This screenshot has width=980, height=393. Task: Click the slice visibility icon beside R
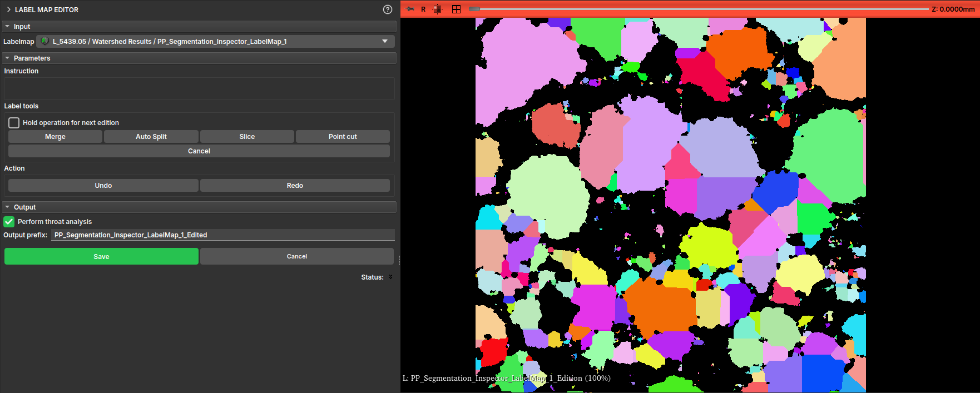click(x=438, y=9)
